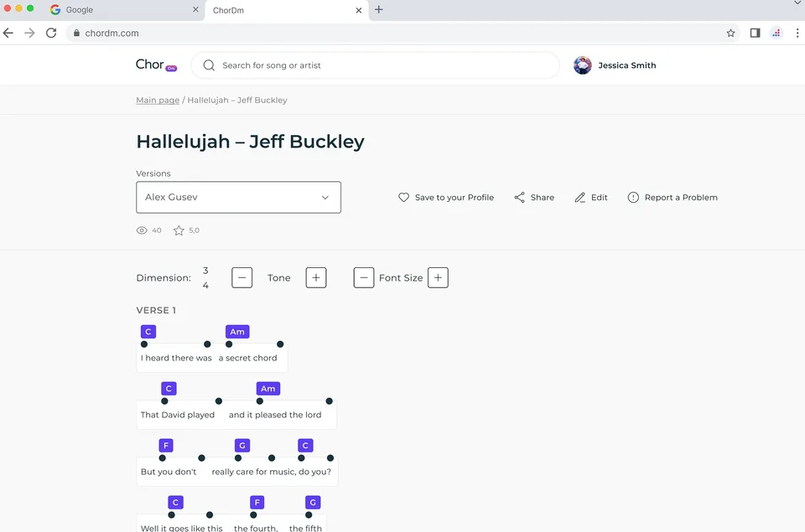Click the F chord above 'the fourth,'
The width and height of the screenshot is (805, 532).
(257, 502)
